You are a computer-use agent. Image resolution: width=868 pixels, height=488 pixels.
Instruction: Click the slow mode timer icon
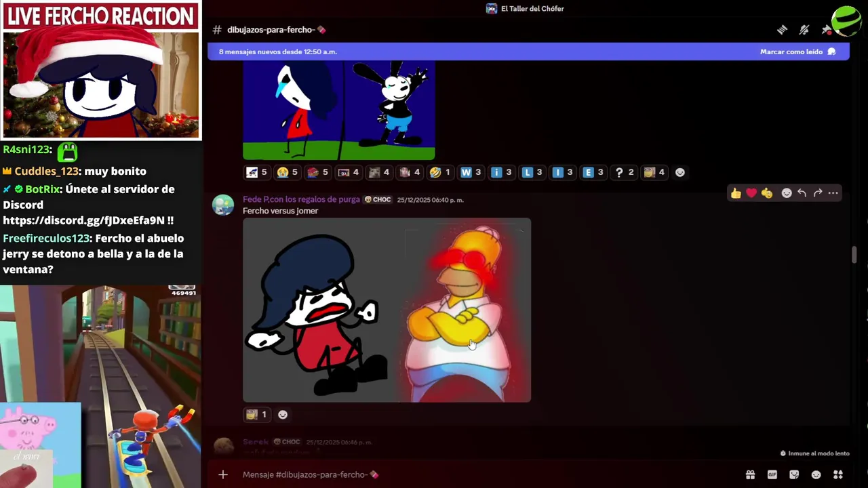pyautogui.click(x=783, y=453)
